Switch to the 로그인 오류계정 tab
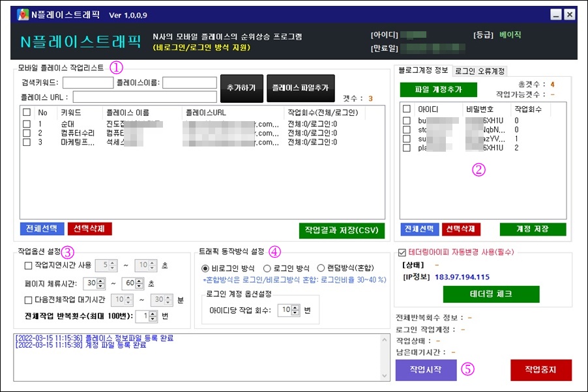The image size is (588, 392). pyautogui.click(x=480, y=71)
